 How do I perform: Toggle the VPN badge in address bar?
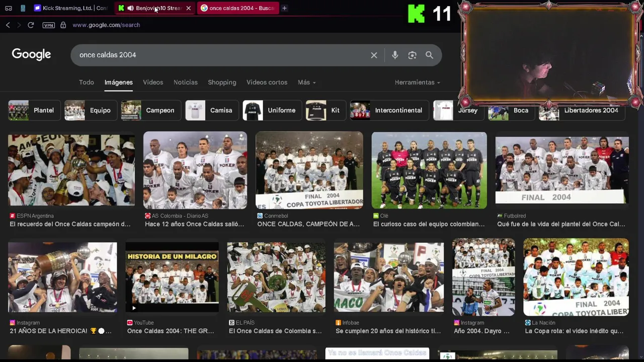click(48, 25)
